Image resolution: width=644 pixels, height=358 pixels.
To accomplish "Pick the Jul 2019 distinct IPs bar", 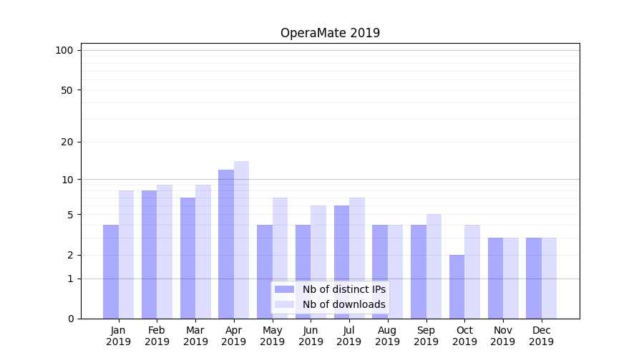I will [x=341, y=261].
